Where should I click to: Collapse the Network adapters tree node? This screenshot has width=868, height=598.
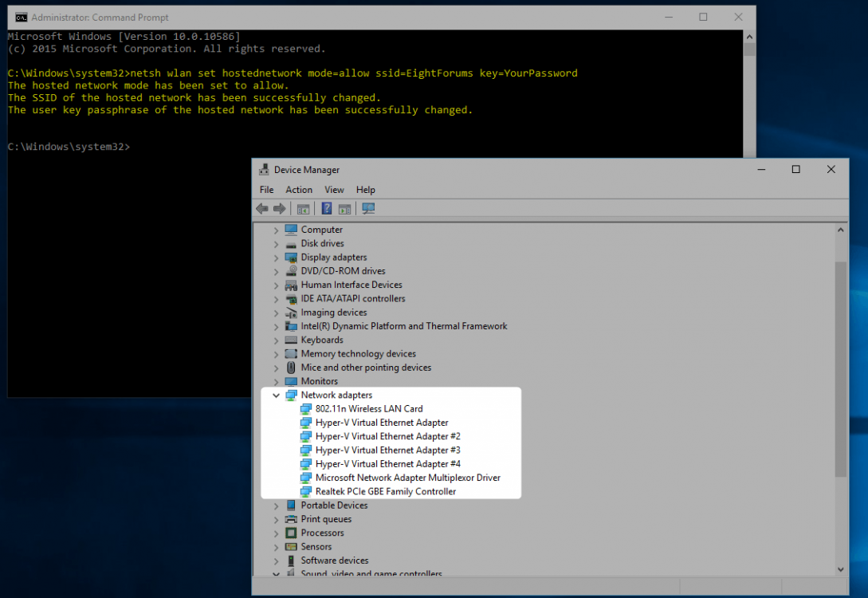[276, 395]
